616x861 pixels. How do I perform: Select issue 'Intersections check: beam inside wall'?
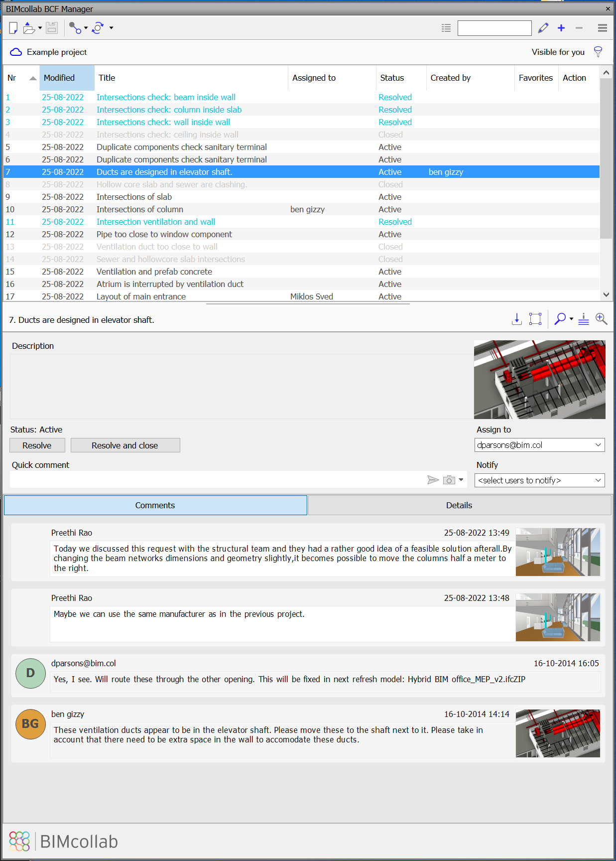(x=301, y=97)
